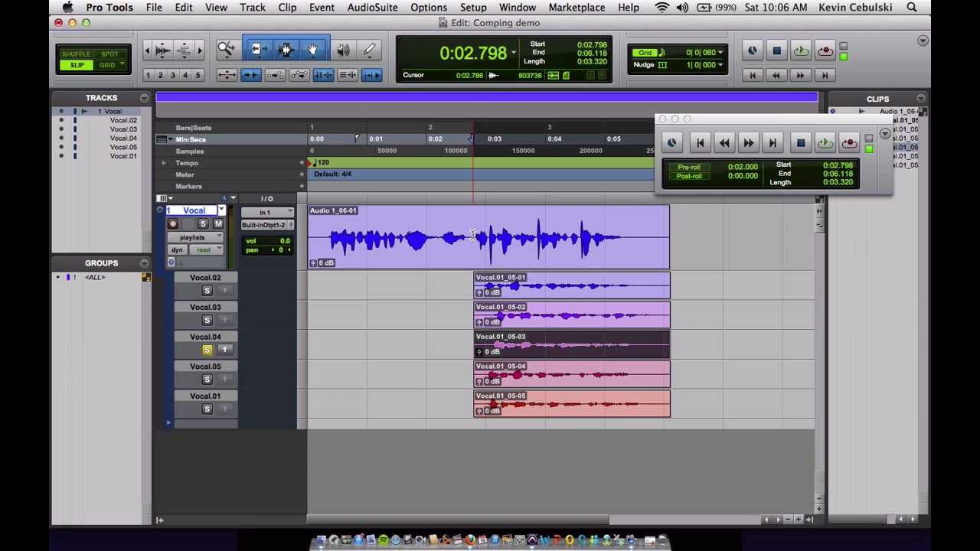Click toolbar Online button

[x=753, y=51]
